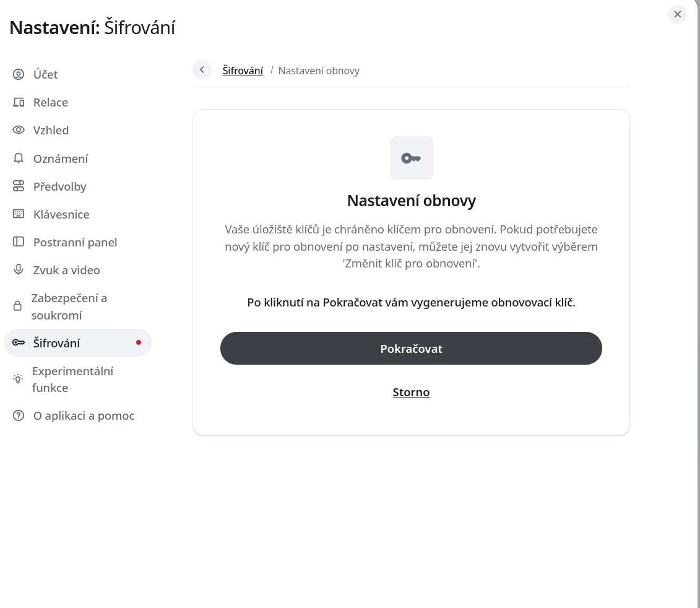This screenshot has width=700, height=608.
Task: Go back using the chevron arrow button
Action: pyautogui.click(x=202, y=70)
